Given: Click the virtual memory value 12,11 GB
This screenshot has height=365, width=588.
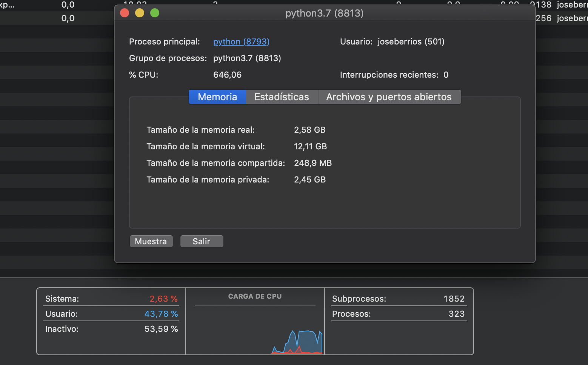Looking at the screenshot, I should coord(310,146).
